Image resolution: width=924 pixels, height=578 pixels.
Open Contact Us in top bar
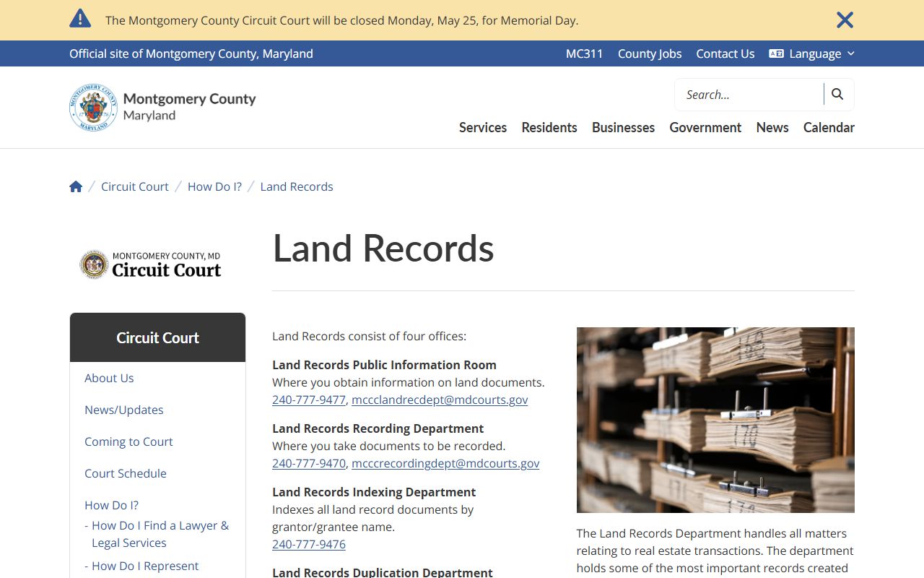(725, 53)
